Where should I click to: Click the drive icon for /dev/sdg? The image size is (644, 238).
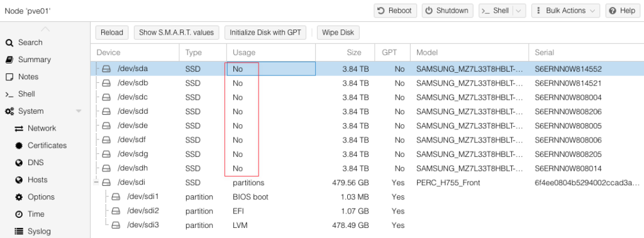pyautogui.click(x=106, y=154)
